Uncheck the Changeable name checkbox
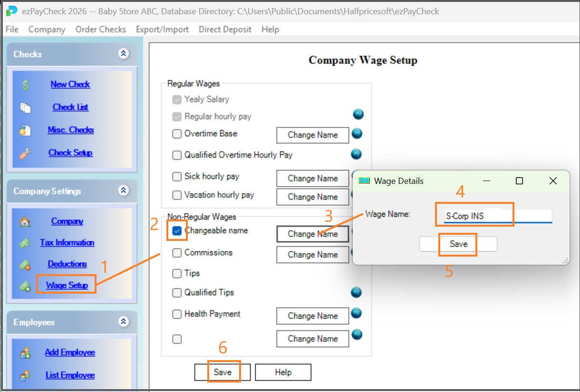The width and height of the screenshot is (580, 392). click(177, 231)
